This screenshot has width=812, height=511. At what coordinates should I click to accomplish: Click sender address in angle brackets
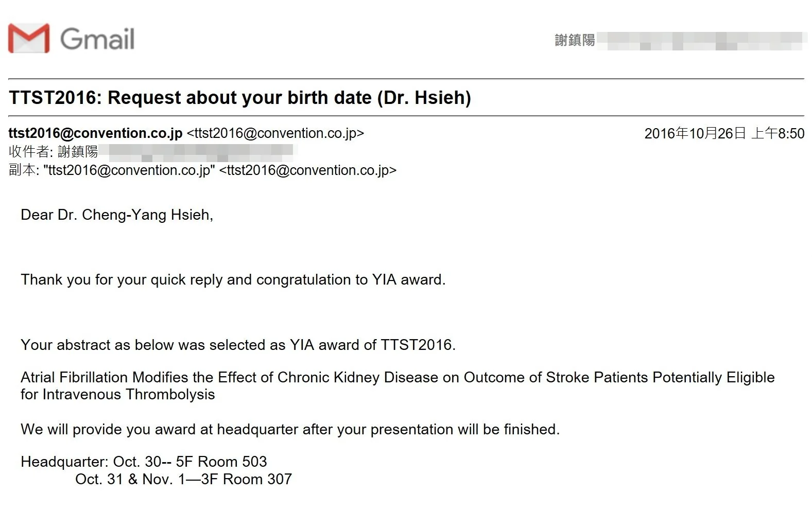(x=275, y=133)
